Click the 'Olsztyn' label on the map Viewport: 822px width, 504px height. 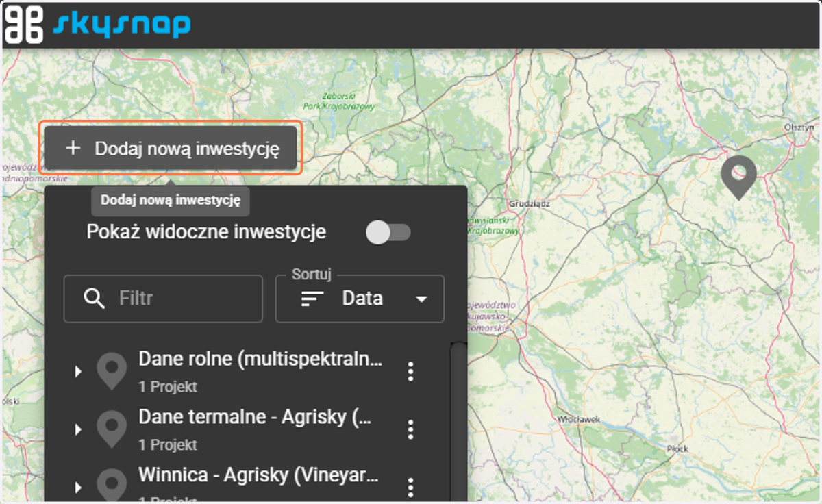800,127
